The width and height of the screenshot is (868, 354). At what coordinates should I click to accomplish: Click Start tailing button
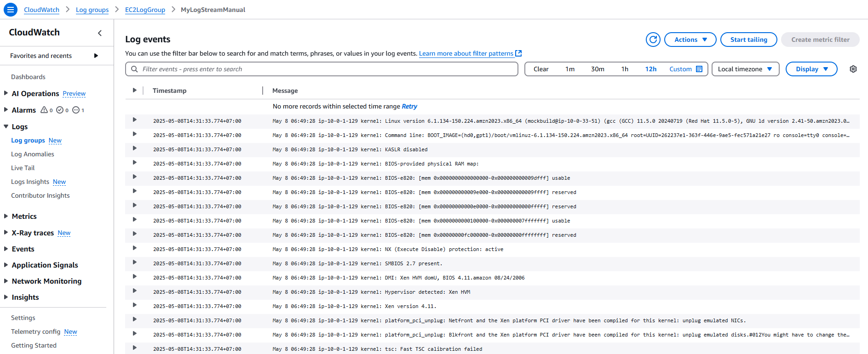(x=748, y=40)
